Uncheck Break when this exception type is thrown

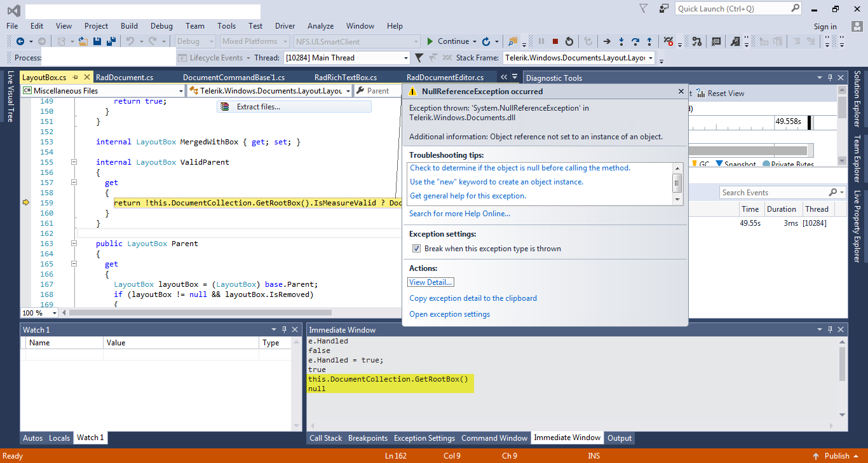[417, 249]
